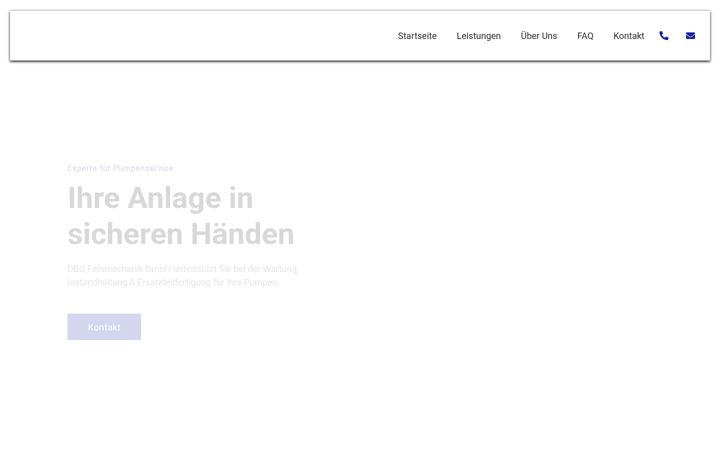This screenshot has height=450, width=720.
Task: Click the phone icon in header
Action: point(664,35)
